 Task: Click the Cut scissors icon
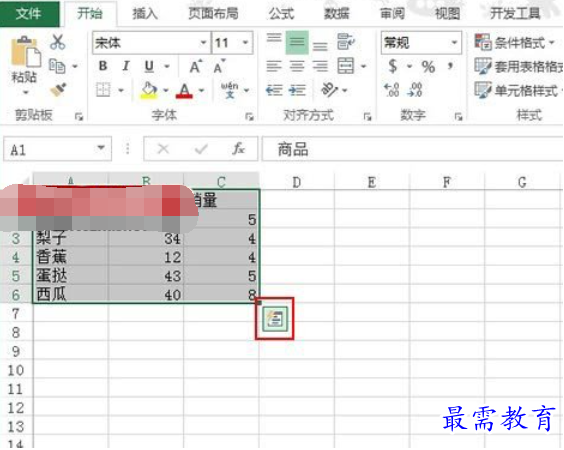point(57,42)
